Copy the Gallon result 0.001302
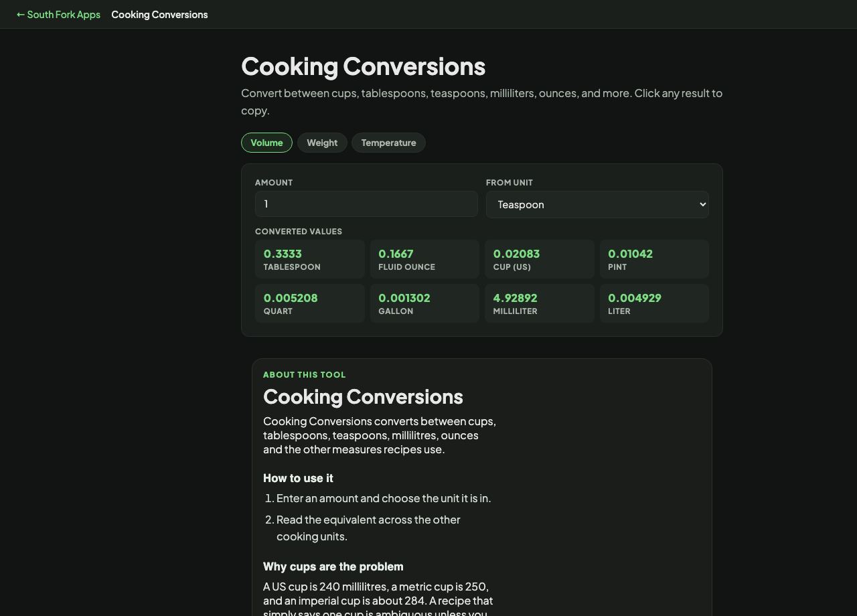The height and width of the screenshot is (616, 857). [424, 303]
